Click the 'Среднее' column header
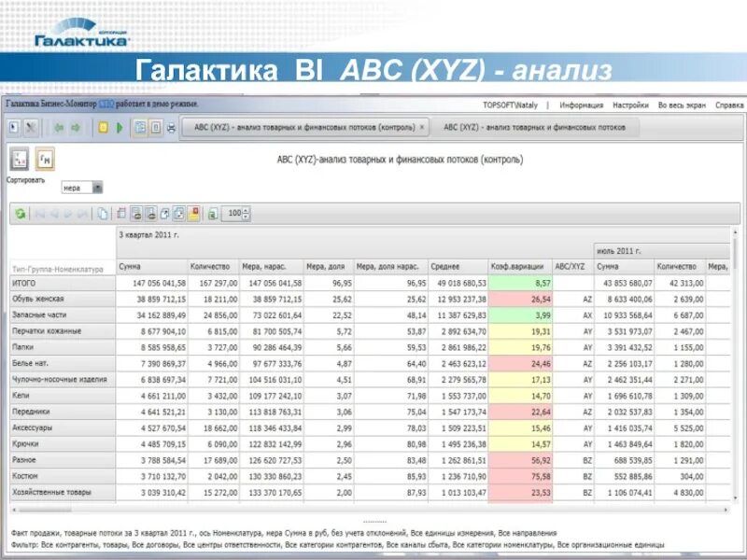747x560 pixels. click(x=458, y=267)
